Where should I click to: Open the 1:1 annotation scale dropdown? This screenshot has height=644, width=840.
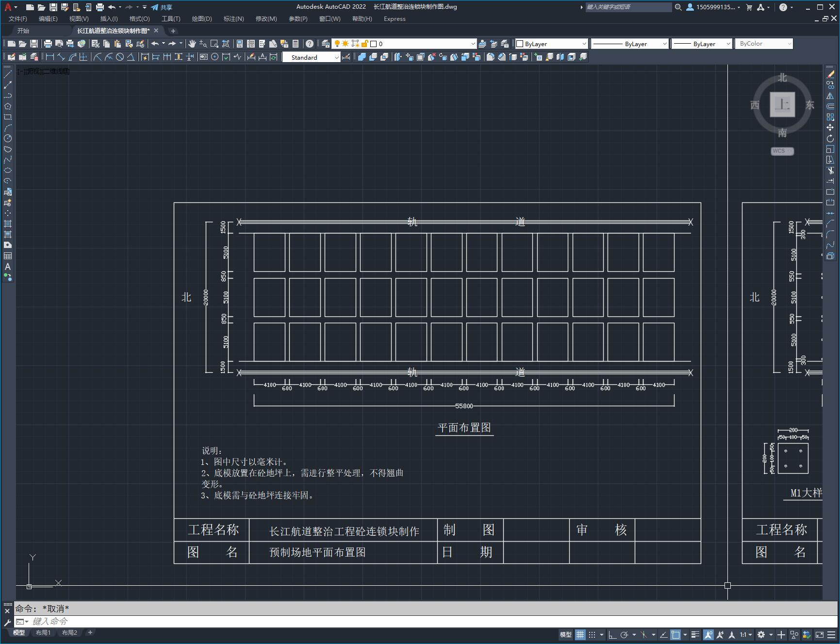click(x=746, y=634)
